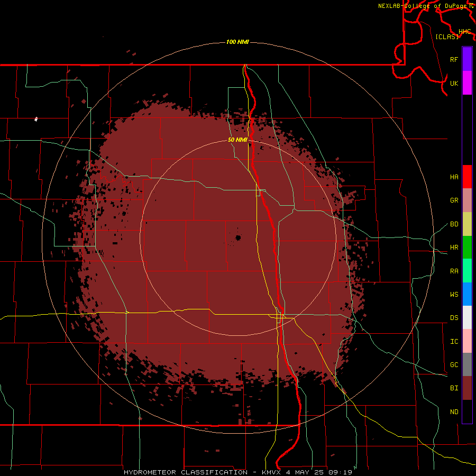476x476 pixels.
Task: Click the 'HA' legend label
Action: (454, 177)
